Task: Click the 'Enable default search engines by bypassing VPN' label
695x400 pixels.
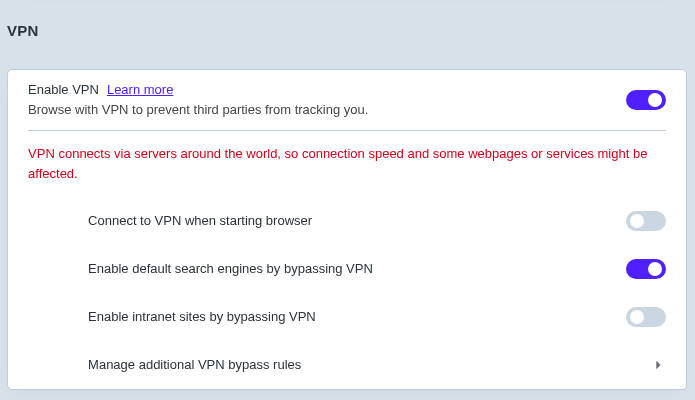Action: [230, 269]
